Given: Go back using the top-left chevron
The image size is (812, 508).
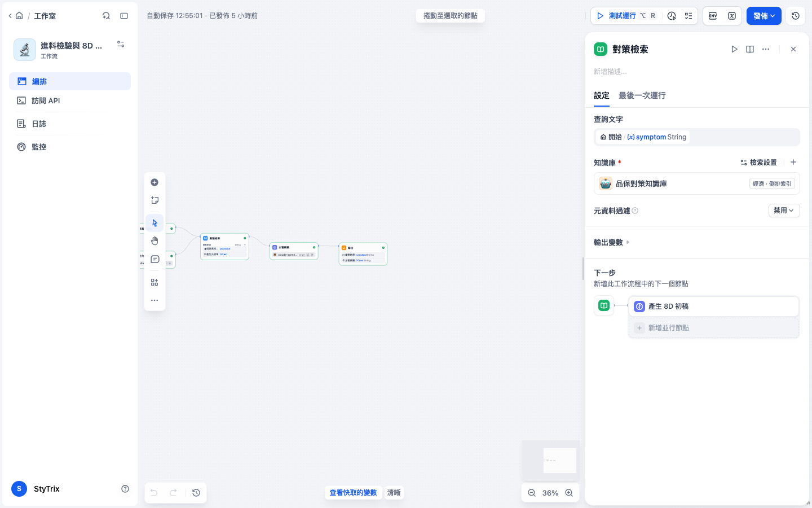Looking at the screenshot, I should tap(10, 16).
